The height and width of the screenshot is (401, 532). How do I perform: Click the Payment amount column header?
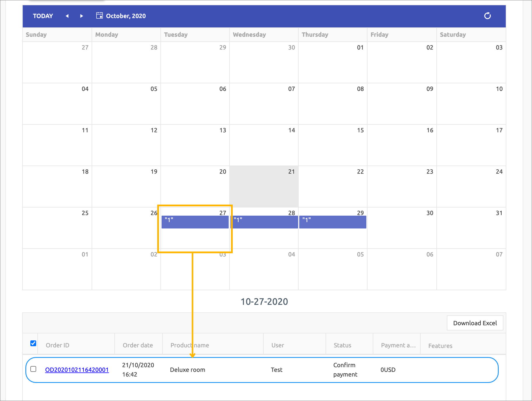tap(398, 345)
